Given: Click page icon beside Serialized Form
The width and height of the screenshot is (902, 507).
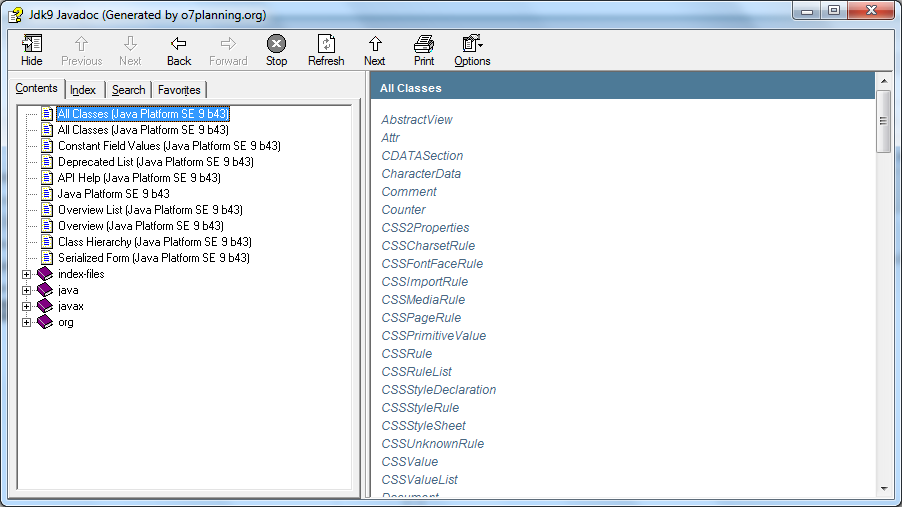Looking at the screenshot, I should [x=48, y=258].
